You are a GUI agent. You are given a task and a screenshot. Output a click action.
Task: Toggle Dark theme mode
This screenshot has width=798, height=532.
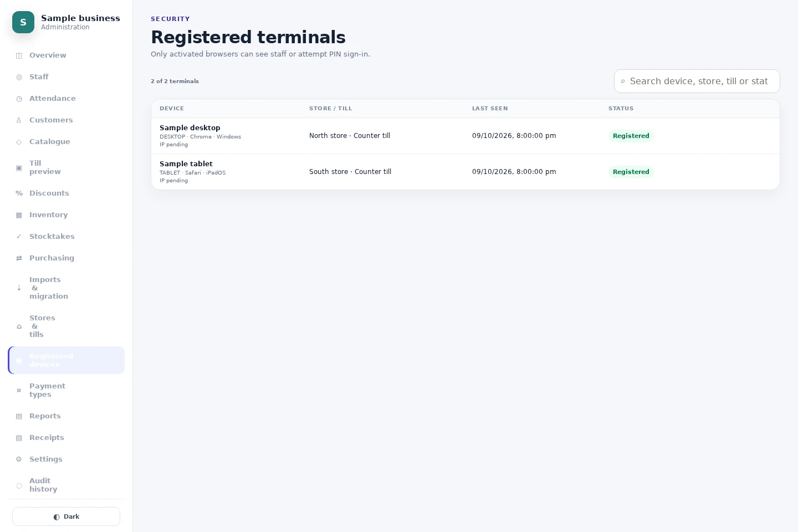point(66,516)
